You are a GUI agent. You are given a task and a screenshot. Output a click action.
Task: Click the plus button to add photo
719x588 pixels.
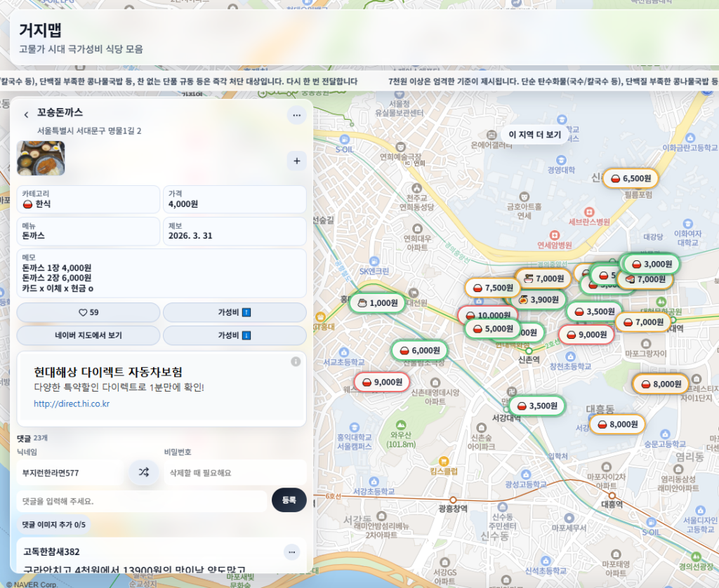click(x=296, y=161)
